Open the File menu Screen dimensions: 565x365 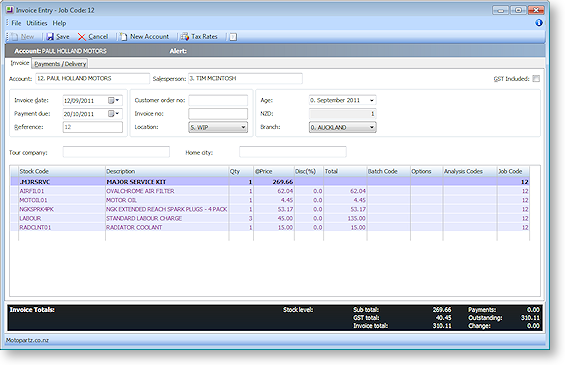pyautogui.click(x=16, y=23)
